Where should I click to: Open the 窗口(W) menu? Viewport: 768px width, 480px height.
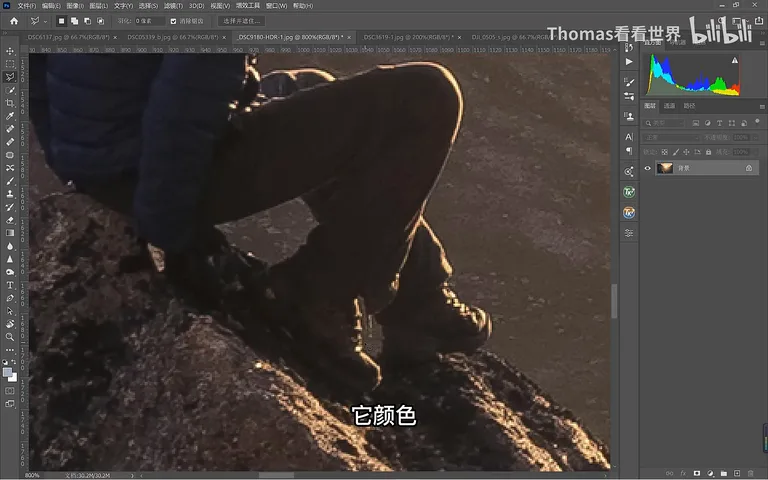[276, 6]
